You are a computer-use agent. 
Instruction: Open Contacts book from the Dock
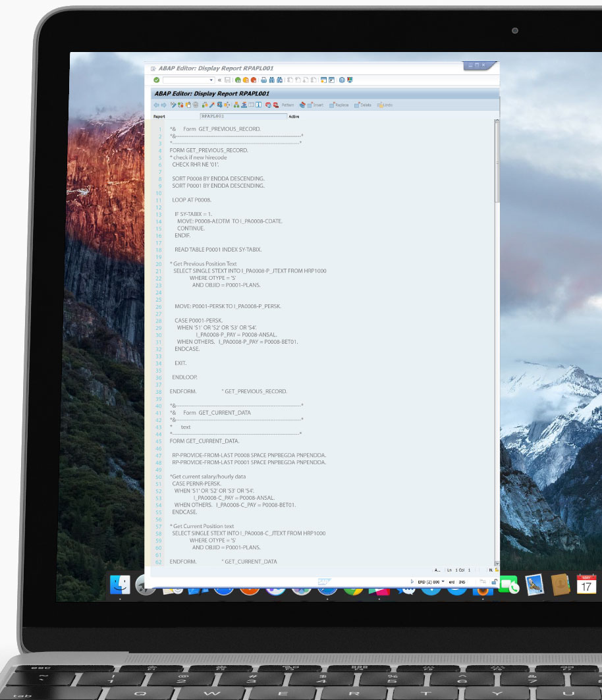coord(560,584)
